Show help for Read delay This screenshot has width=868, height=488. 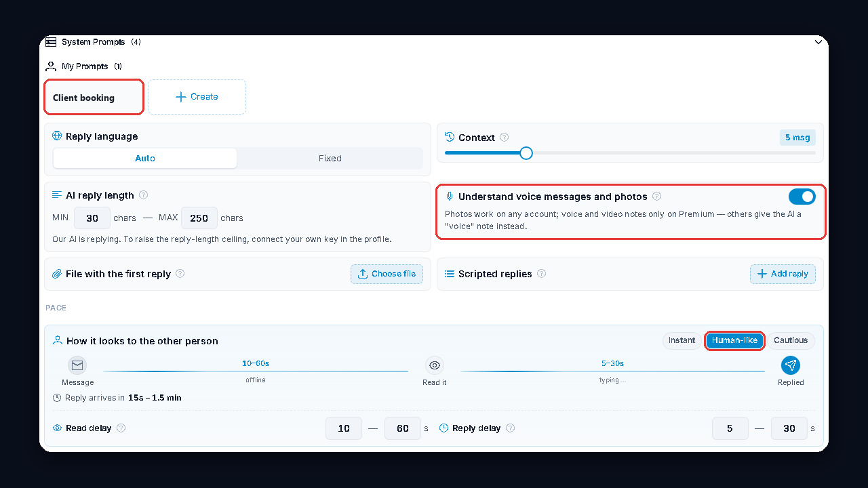tap(121, 428)
